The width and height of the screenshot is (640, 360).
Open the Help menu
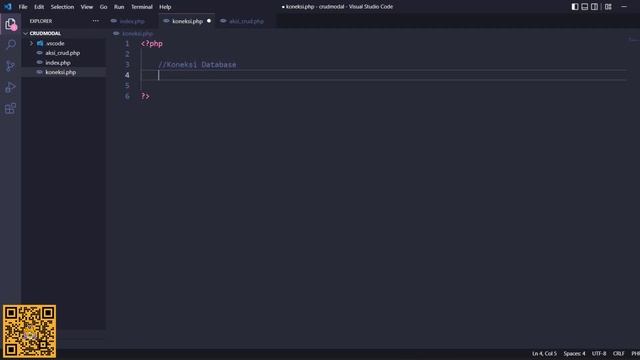point(165,7)
